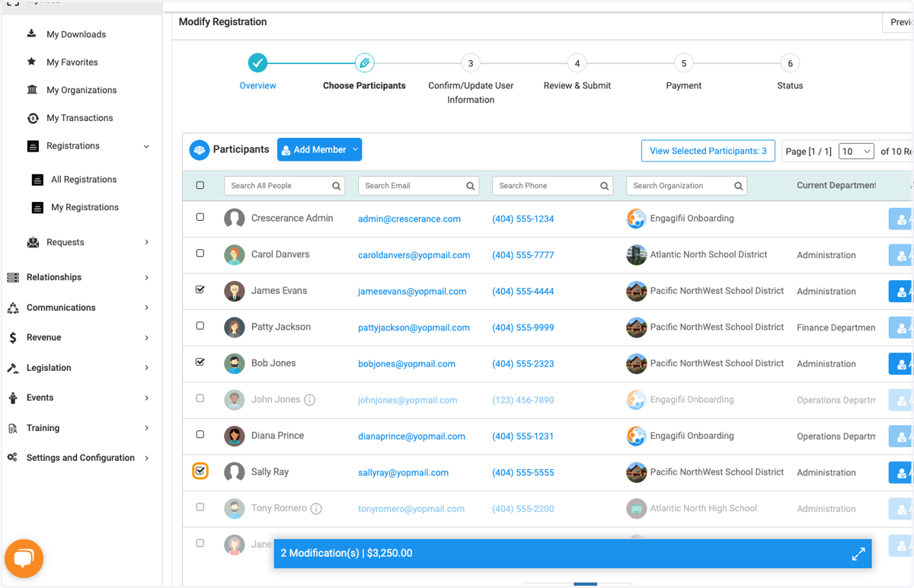The image size is (914, 588).
Task: Uncheck the Bob Jones row checkbox
Action: point(200,362)
